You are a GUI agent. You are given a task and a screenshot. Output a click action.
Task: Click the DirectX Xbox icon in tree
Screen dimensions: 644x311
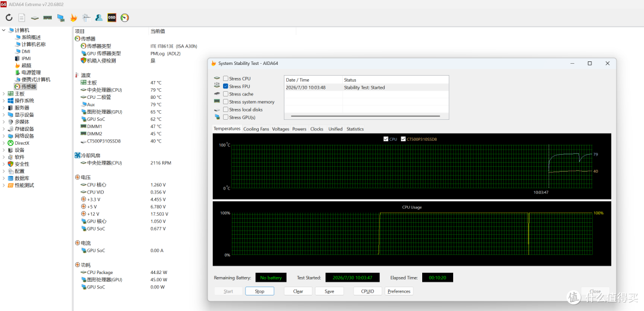coord(11,143)
